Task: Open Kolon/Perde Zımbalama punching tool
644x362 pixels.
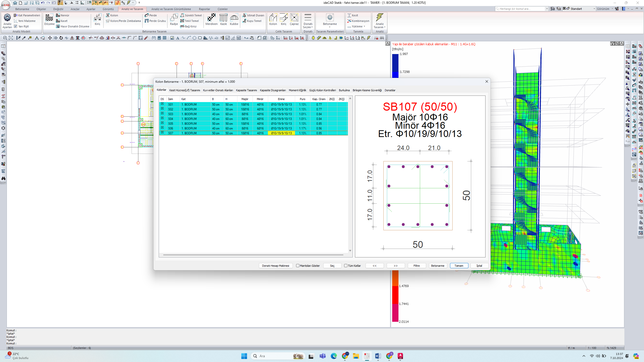Action: click(123, 21)
